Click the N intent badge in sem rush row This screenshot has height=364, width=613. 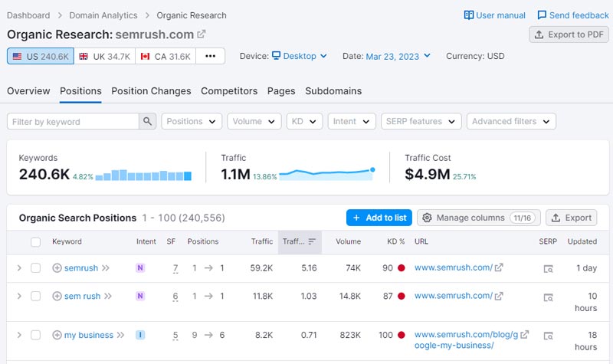coord(140,296)
